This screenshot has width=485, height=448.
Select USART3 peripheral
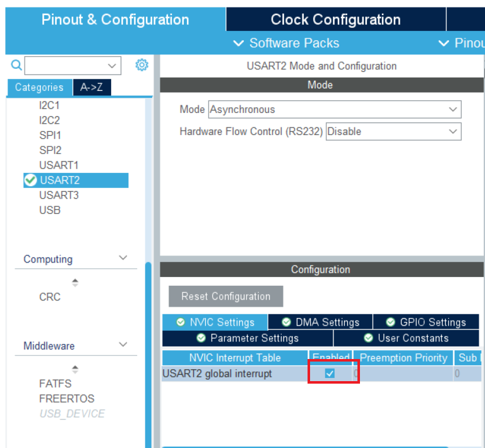(59, 195)
